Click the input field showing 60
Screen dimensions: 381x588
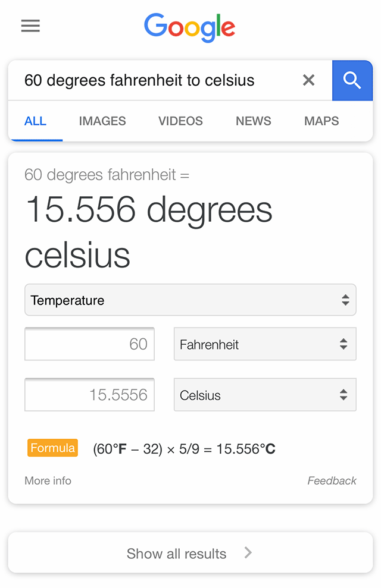coord(89,344)
